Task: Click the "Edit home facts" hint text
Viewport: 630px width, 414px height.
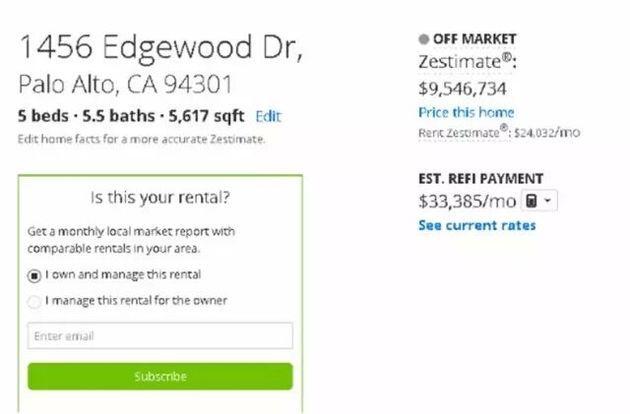Action: (x=141, y=139)
